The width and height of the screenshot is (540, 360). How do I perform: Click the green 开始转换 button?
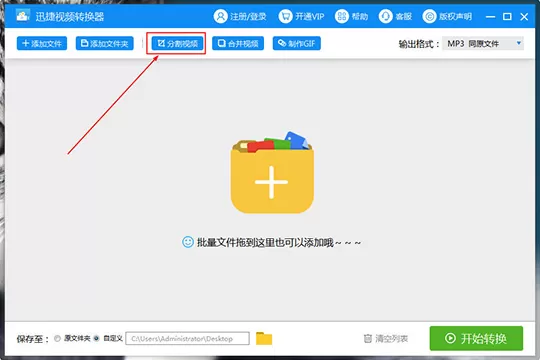(x=476, y=338)
